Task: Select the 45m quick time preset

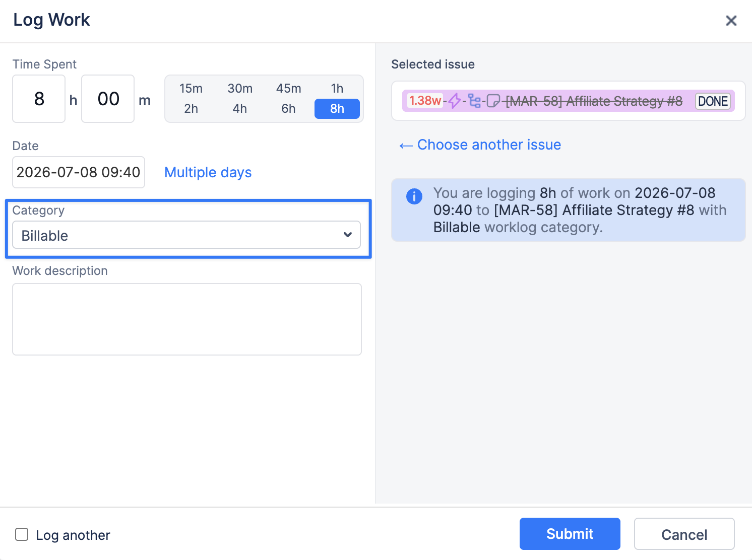Action: pyautogui.click(x=289, y=88)
